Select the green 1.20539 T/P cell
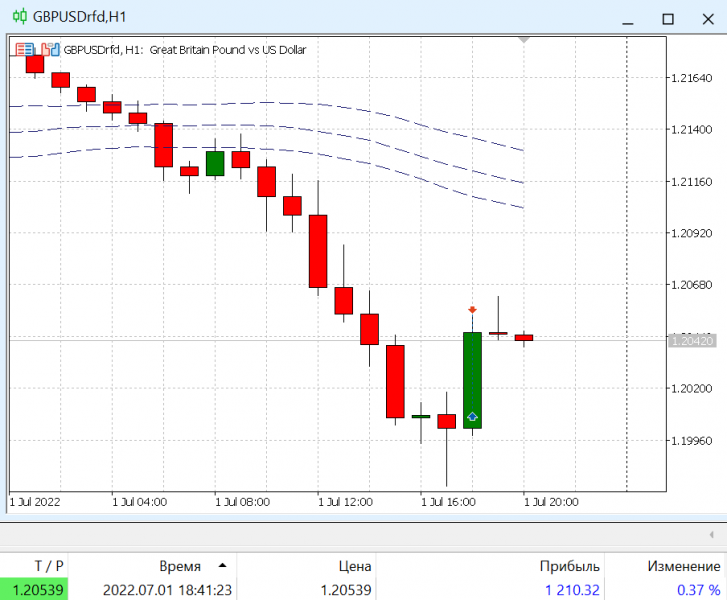Viewport: 727px width, 600px height. pyautogui.click(x=34, y=589)
